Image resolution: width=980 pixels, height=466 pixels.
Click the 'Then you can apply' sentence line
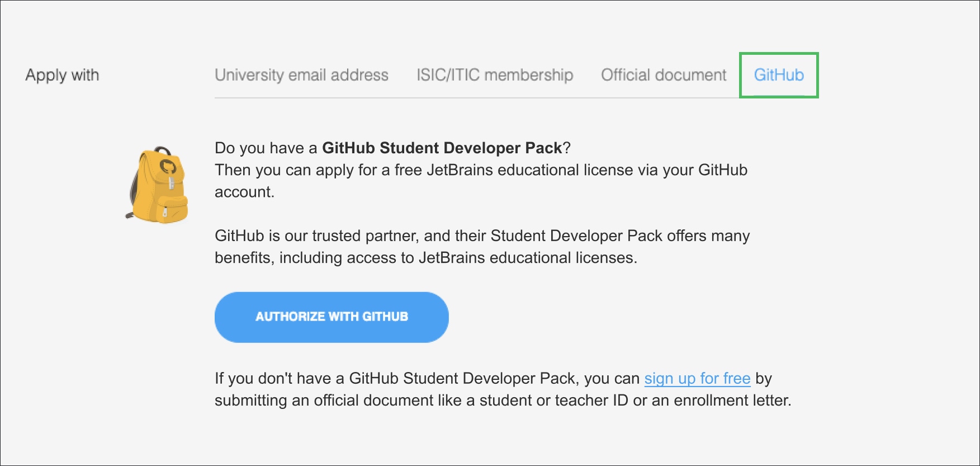tap(481, 170)
